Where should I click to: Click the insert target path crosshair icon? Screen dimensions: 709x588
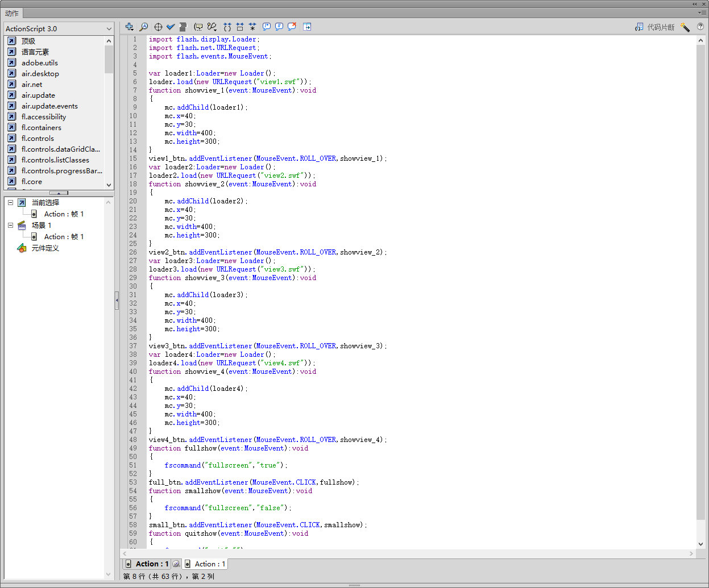click(158, 27)
